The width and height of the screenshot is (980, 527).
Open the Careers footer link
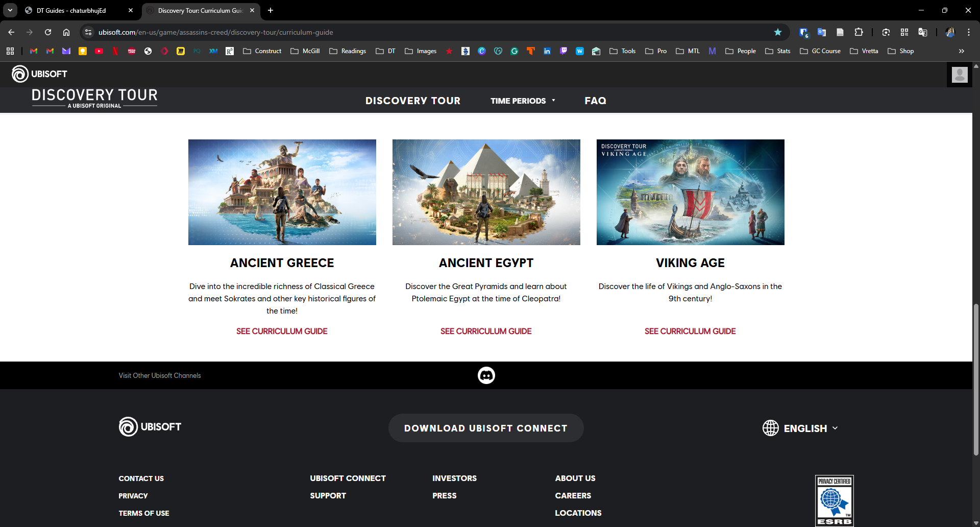point(573,496)
